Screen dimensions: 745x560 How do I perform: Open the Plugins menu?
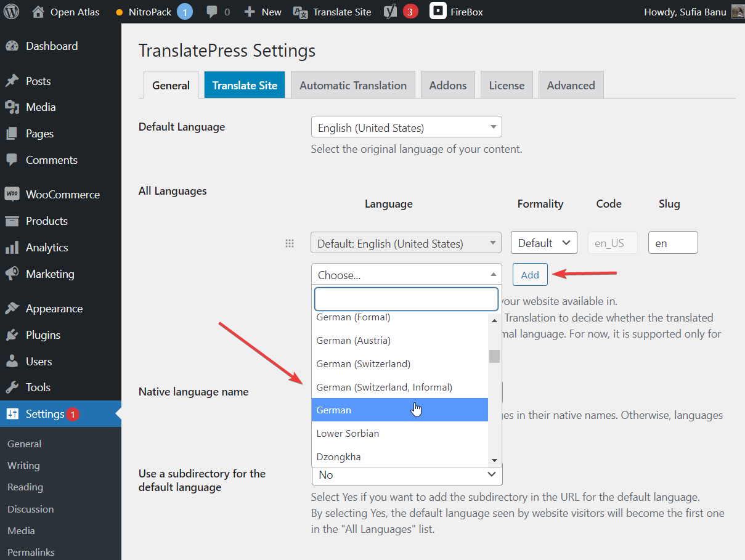coord(42,335)
